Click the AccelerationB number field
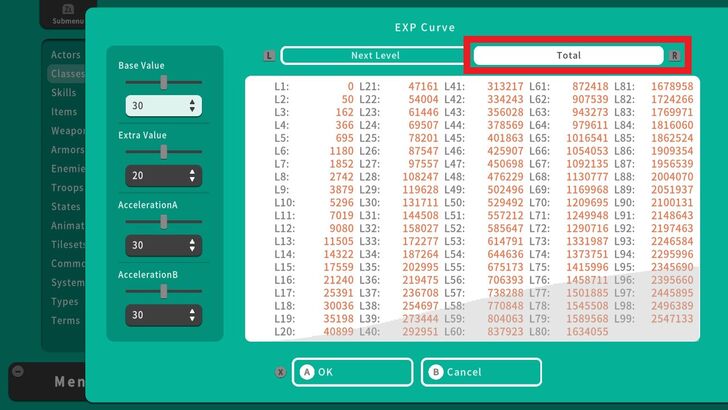This screenshot has height=410, width=728. (x=157, y=314)
